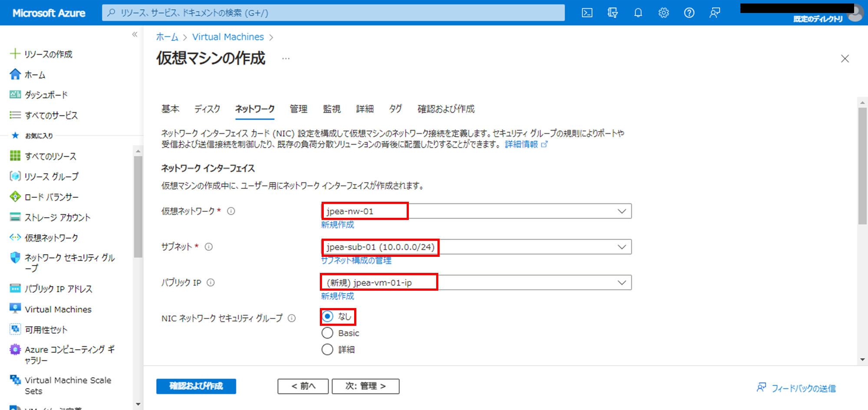Click the すべてのサービス text in the sidebar
The width and height of the screenshot is (868, 410).
click(51, 115)
